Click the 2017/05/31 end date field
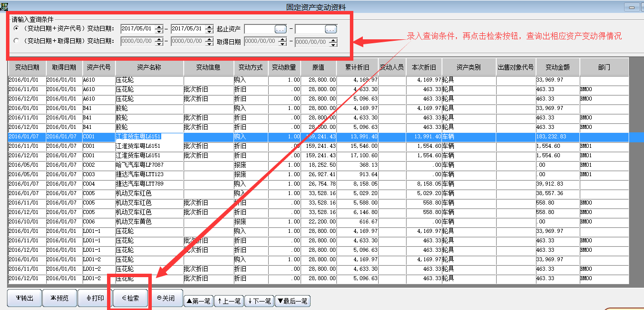This screenshot has width=644, height=310. click(x=188, y=29)
